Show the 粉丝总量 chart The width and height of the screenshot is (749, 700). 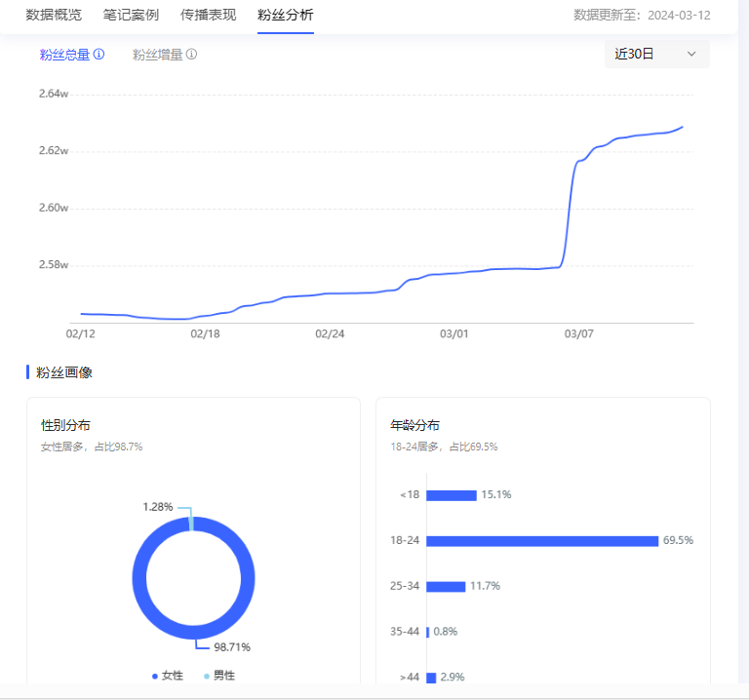(x=64, y=55)
